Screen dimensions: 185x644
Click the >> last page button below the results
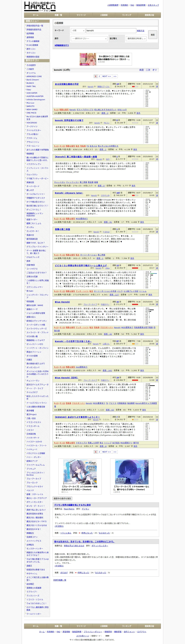pos(115,452)
